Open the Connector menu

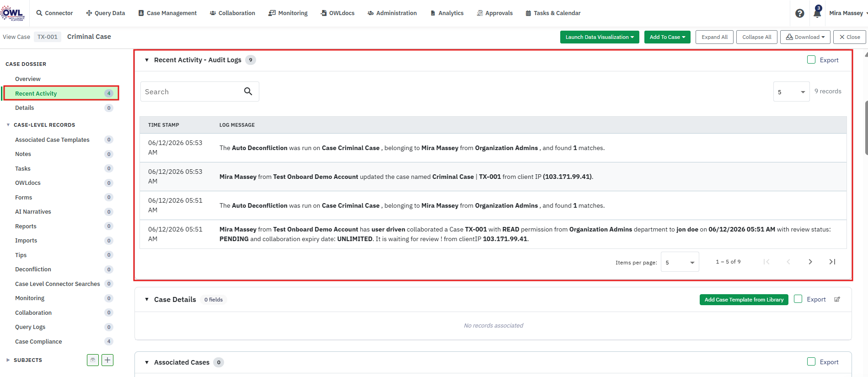54,13
